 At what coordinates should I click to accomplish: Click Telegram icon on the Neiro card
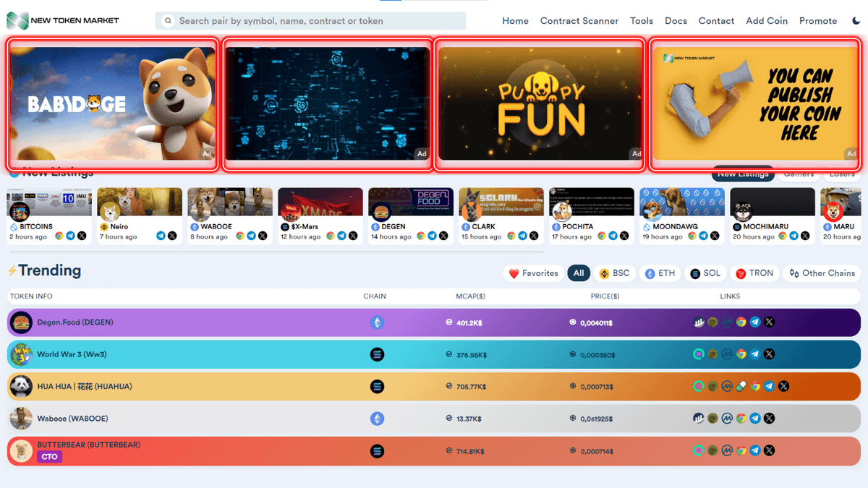point(161,236)
